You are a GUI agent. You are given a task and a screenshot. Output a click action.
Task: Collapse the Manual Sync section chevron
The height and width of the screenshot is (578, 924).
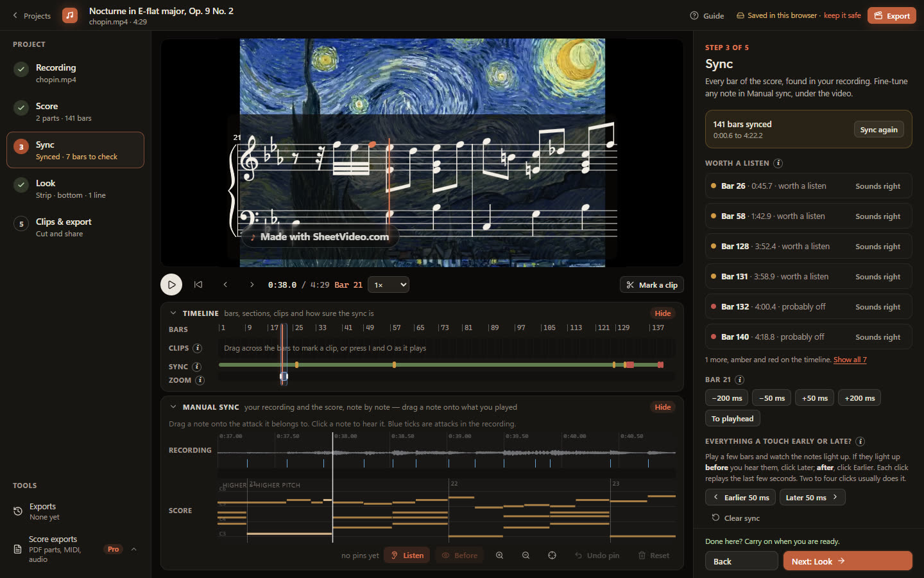pos(173,407)
